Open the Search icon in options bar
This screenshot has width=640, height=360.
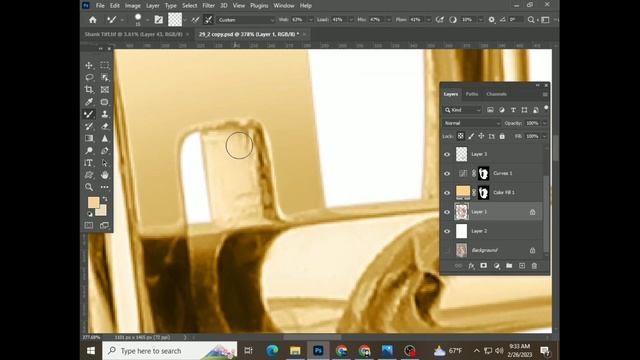(531, 20)
